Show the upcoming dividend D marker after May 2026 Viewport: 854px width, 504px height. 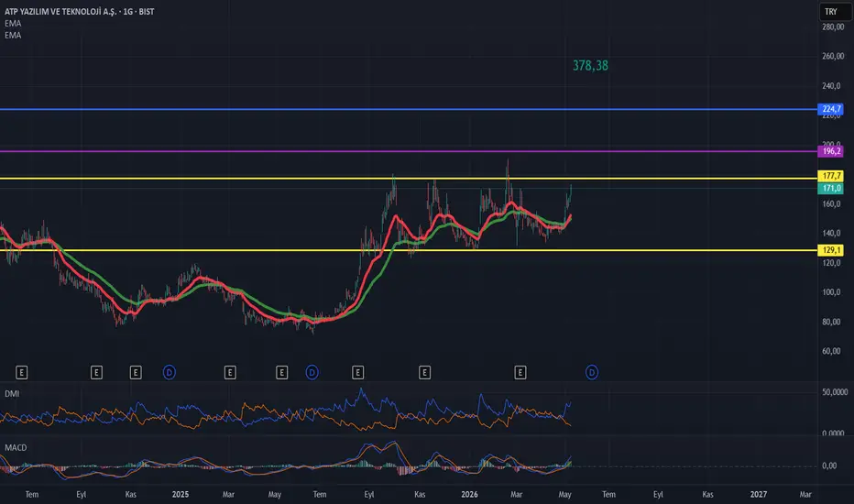coord(592,373)
